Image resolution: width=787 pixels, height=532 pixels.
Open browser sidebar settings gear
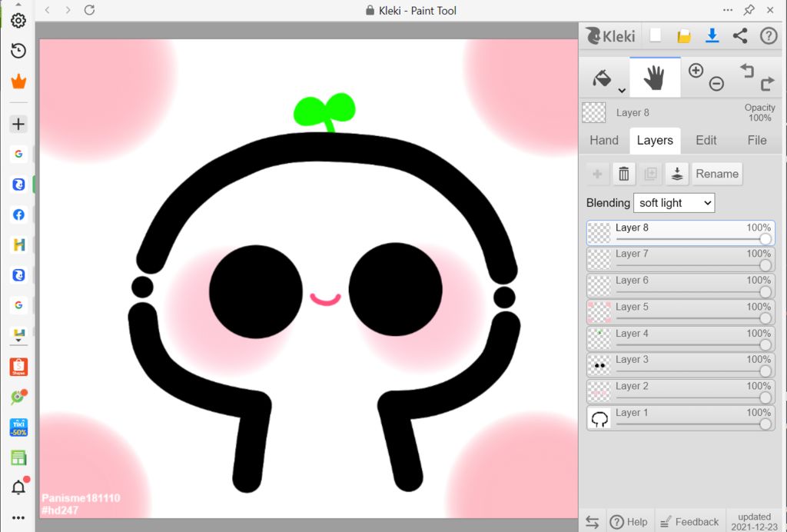18,21
